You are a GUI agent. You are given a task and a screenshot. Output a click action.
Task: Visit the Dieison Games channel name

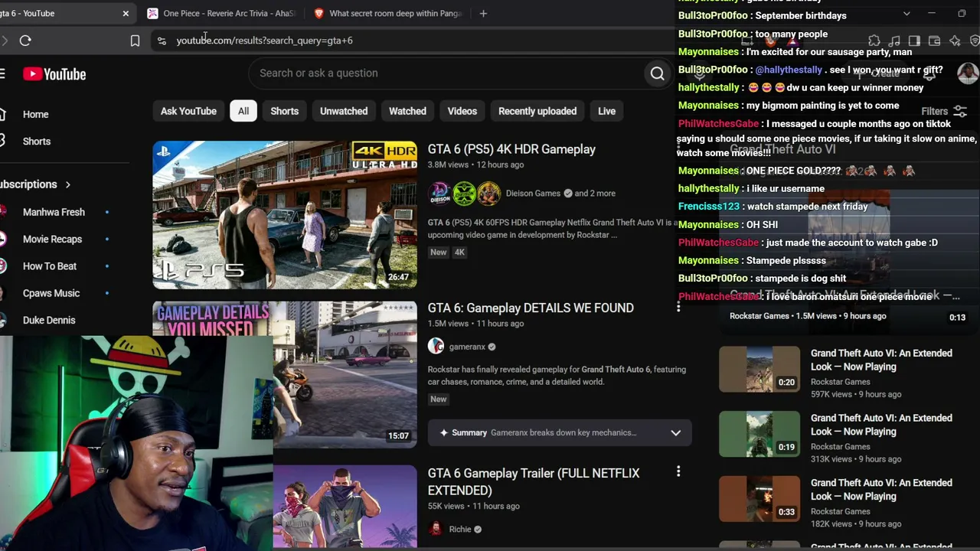533,194
